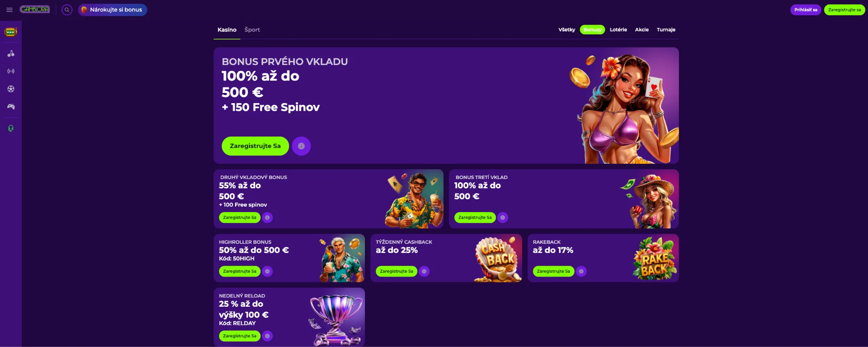Register in the Rakeback card

coord(554,271)
